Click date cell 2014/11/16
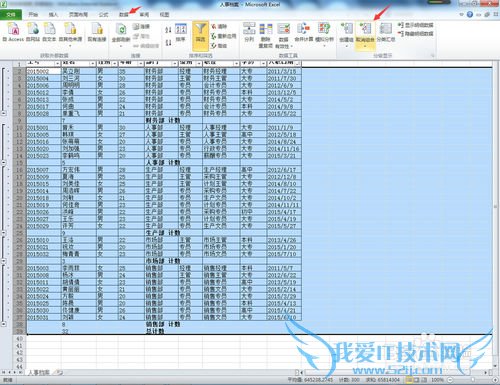Viewport: 500px width, 385px height. pyautogui.click(x=284, y=149)
